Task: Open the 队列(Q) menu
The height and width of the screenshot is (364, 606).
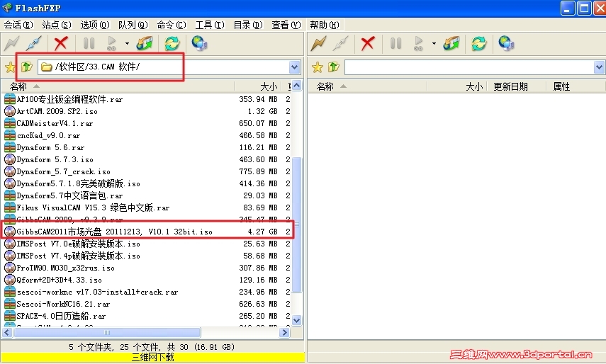Action: (133, 25)
